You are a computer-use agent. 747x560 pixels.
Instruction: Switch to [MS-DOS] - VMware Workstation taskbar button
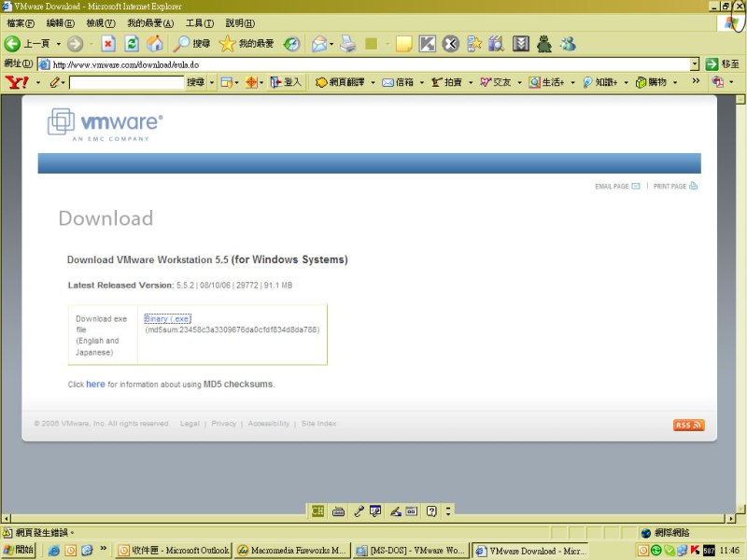[411, 551]
